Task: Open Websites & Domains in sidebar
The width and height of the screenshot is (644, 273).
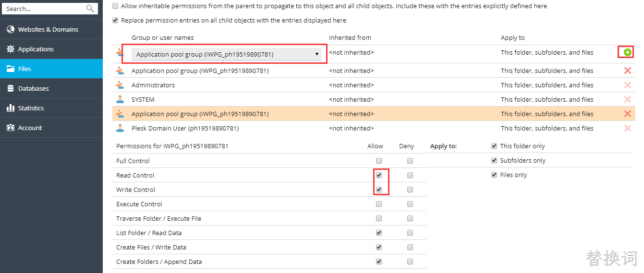Action: [x=51, y=29]
